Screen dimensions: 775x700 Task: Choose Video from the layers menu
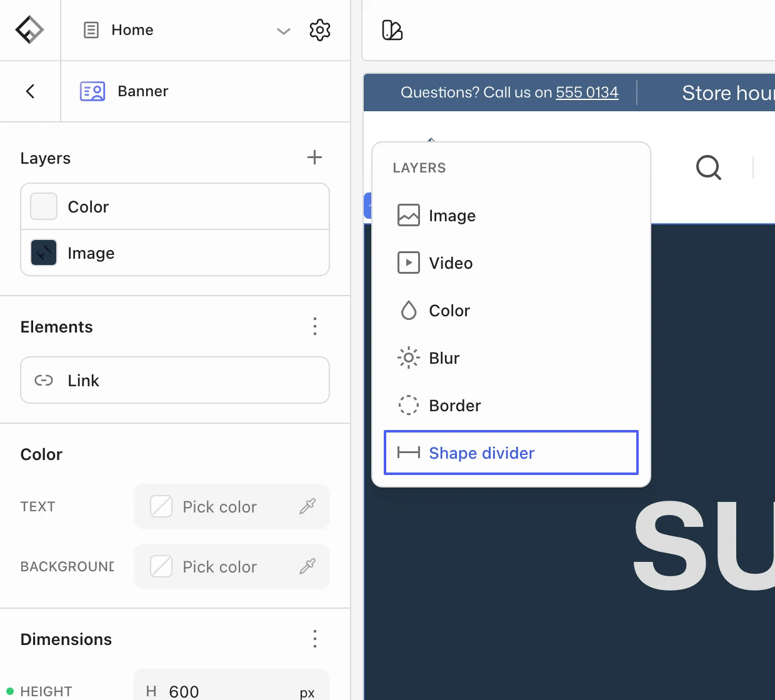(511, 263)
